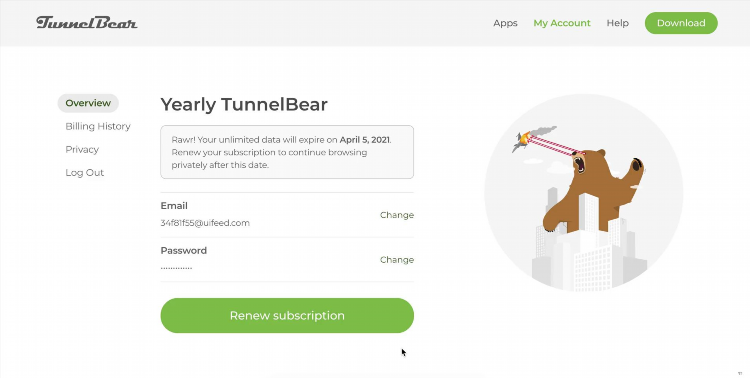Open the Help page

[x=618, y=23]
